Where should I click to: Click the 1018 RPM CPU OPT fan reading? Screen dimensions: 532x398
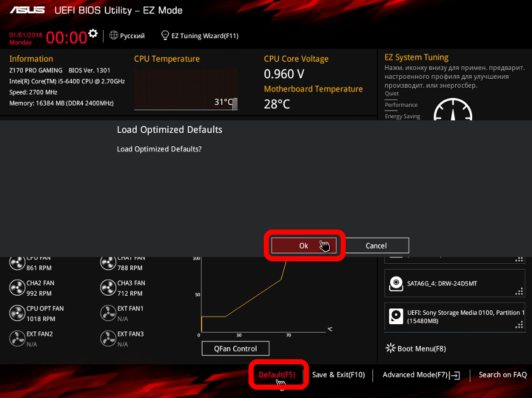tap(41, 319)
